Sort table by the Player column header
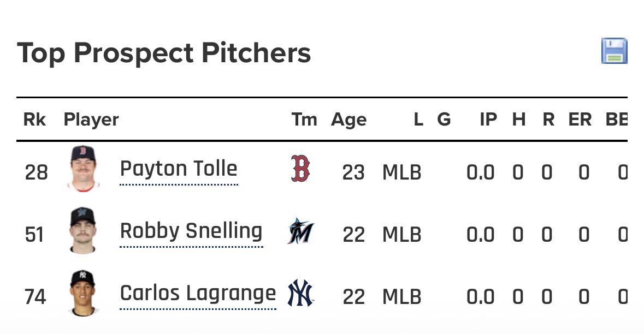 pyautogui.click(x=91, y=120)
